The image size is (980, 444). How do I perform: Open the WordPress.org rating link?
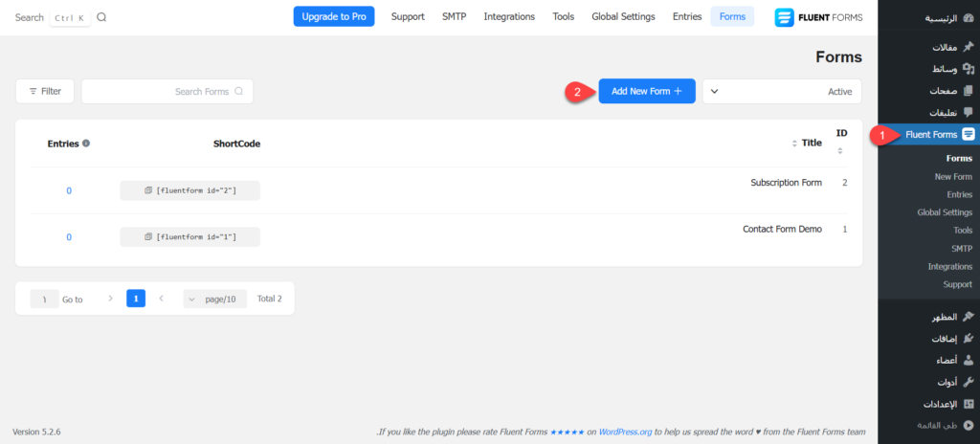[626, 432]
